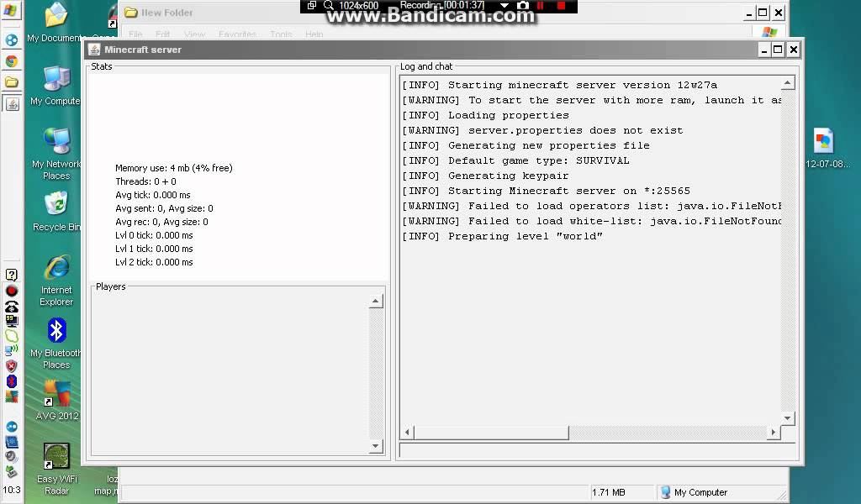Viewport: 861px width, 504px height.
Task: Click the Bandicam window-mode icon
Action: 311,6
